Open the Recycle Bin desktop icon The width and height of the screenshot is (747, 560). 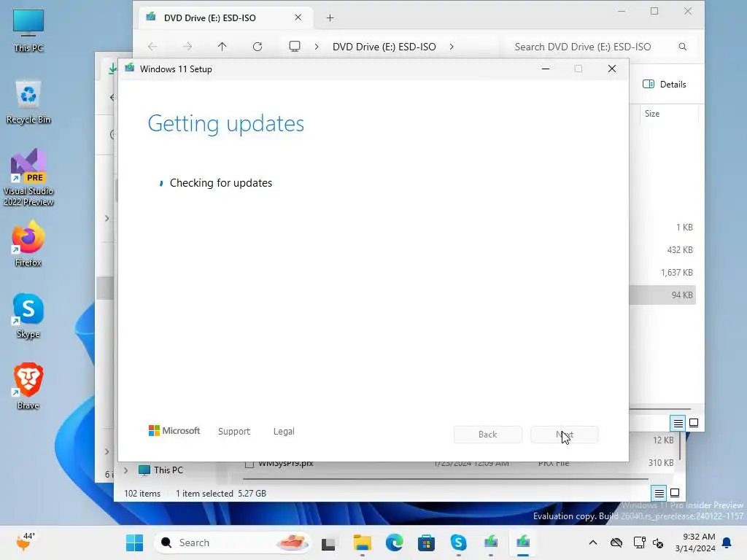(28, 102)
